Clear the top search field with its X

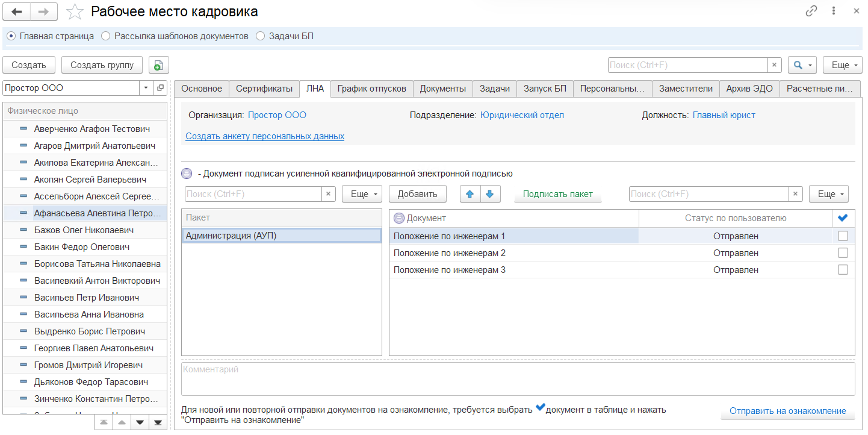[x=775, y=65]
